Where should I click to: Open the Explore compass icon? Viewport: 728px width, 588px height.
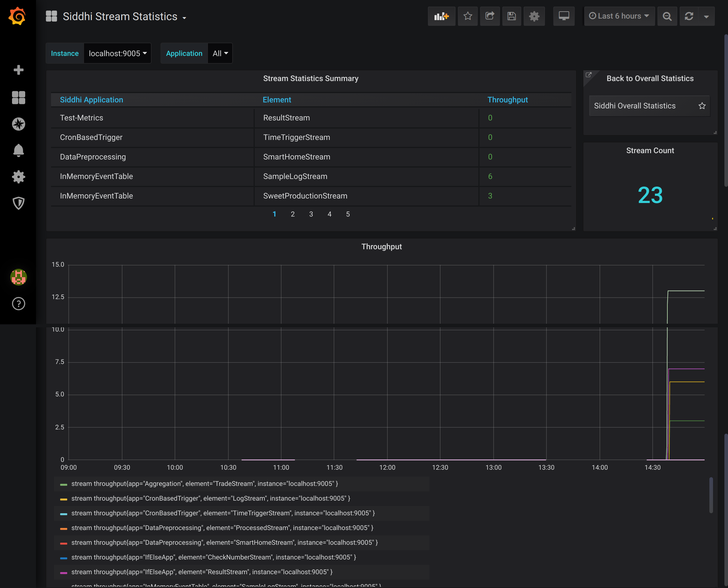click(18, 124)
